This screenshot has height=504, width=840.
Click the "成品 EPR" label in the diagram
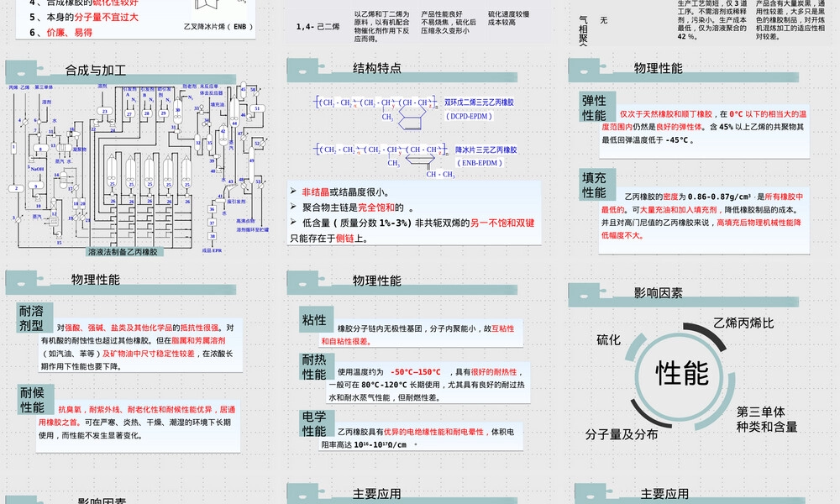pos(212,250)
